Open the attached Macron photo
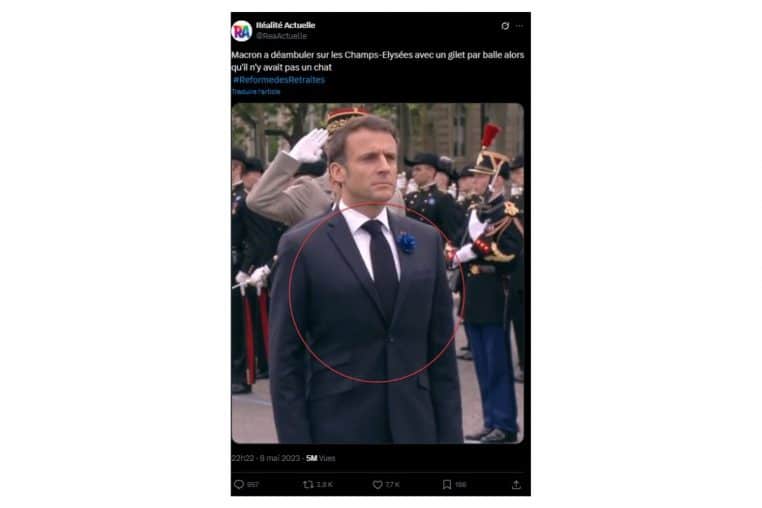 pyautogui.click(x=377, y=272)
